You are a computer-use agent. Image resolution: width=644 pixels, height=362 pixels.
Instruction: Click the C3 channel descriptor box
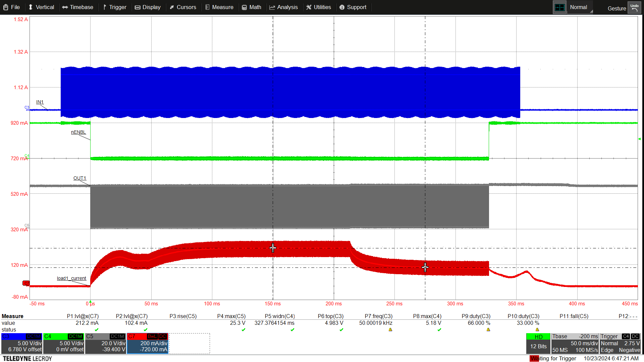tap(22, 344)
